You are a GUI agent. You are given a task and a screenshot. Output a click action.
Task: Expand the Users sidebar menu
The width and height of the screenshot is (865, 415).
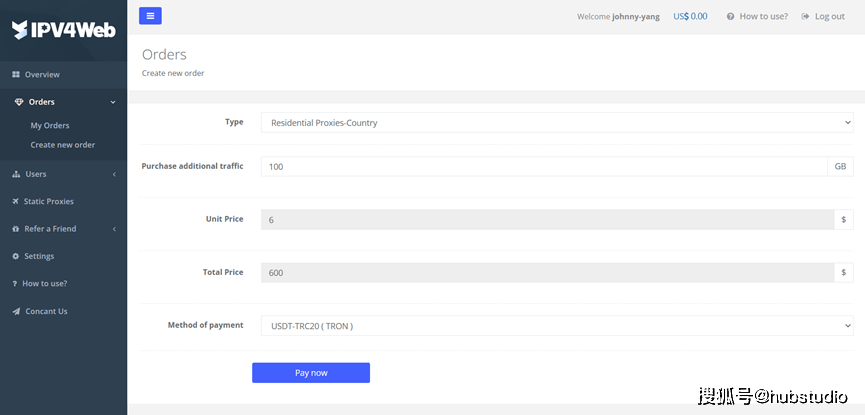pos(63,174)
